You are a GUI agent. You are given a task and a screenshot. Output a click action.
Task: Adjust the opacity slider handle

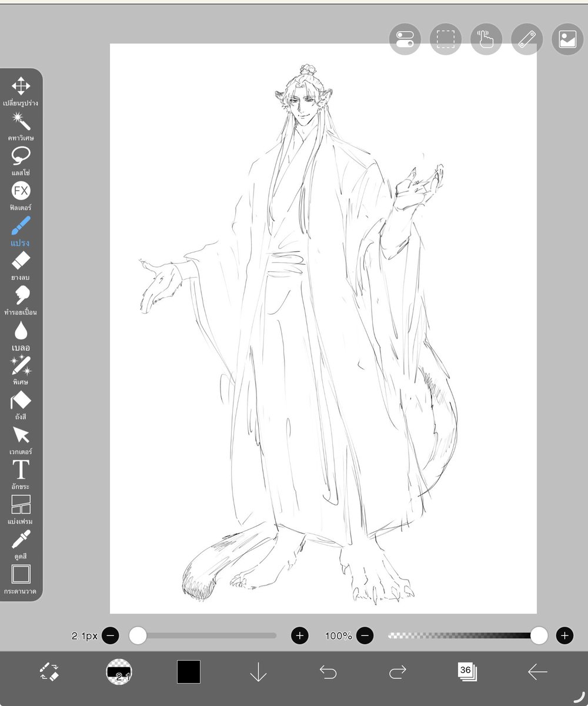539,635
